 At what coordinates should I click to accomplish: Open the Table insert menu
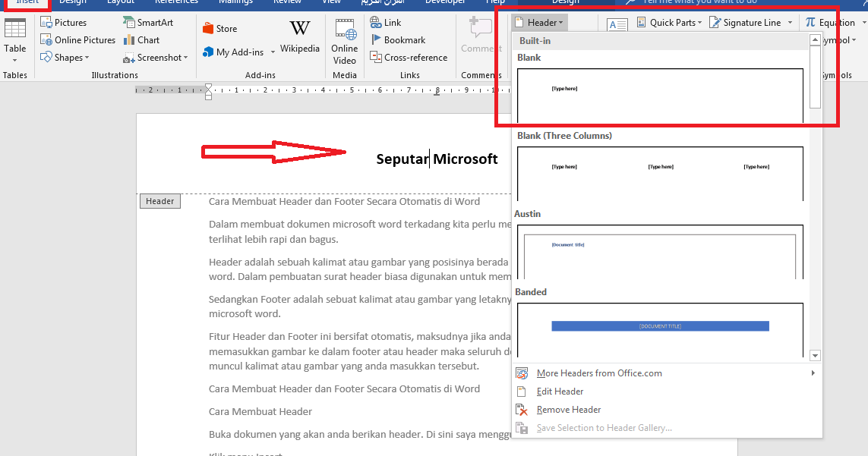(15, 39)
